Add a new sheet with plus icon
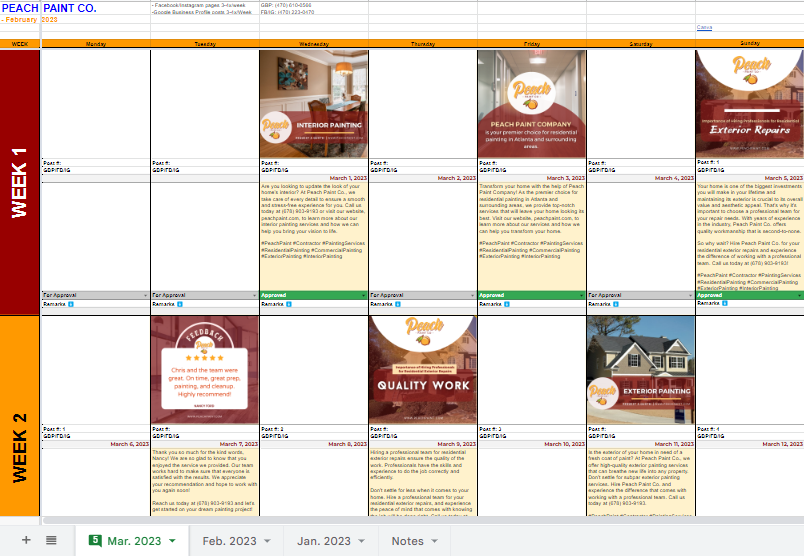Image resolution: width=804 pixels, height=556 pixels. [x=26, y=540]
